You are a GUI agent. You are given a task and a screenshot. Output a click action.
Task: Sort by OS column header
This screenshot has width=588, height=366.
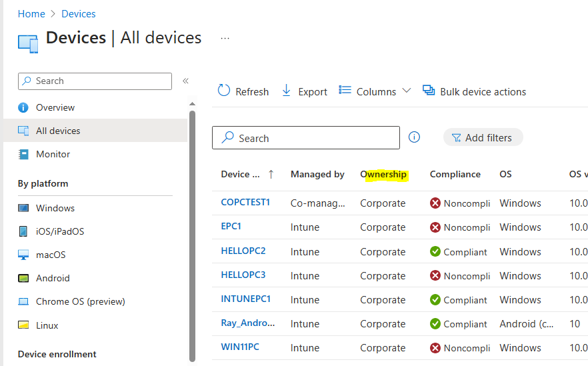click(505, 175)
